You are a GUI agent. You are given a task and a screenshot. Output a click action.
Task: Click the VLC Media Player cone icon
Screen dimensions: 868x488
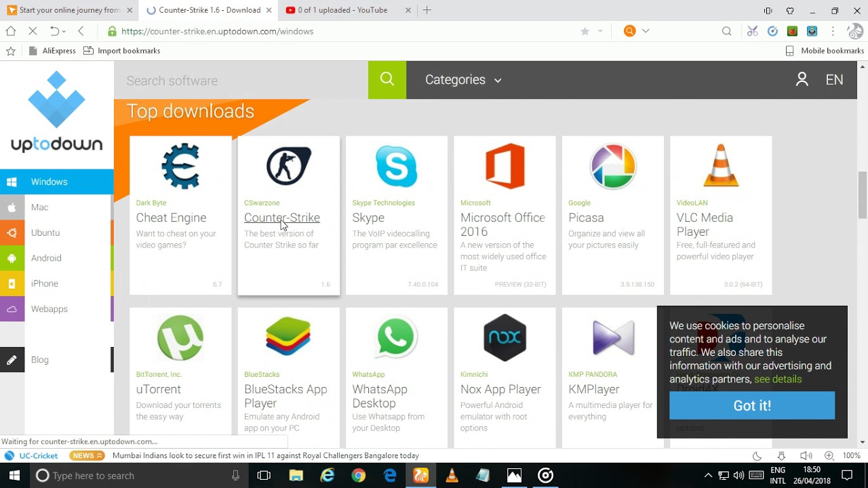pos(721,165)
